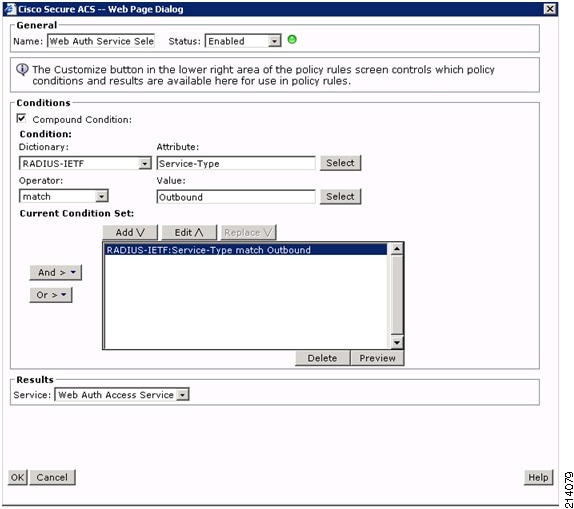Viewport: 574px width, 509px height.
Task: Open the Status dropdown showing Enabled
Action: pos(243,41)
